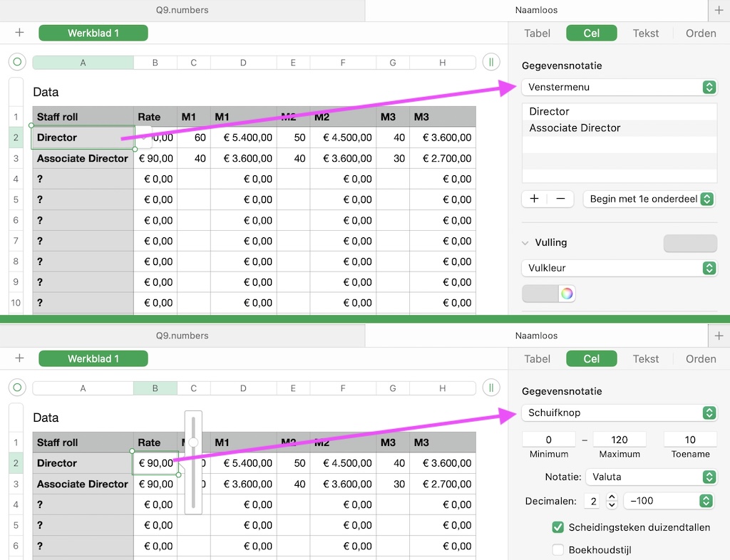Open the 'Begin met 1e onderdeel' dropdown

tap(649, 199)
